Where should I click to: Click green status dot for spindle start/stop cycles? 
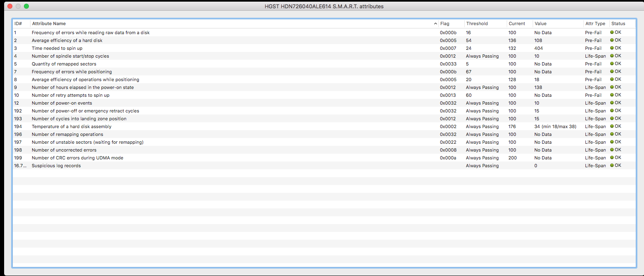click(x=612, y=56)
